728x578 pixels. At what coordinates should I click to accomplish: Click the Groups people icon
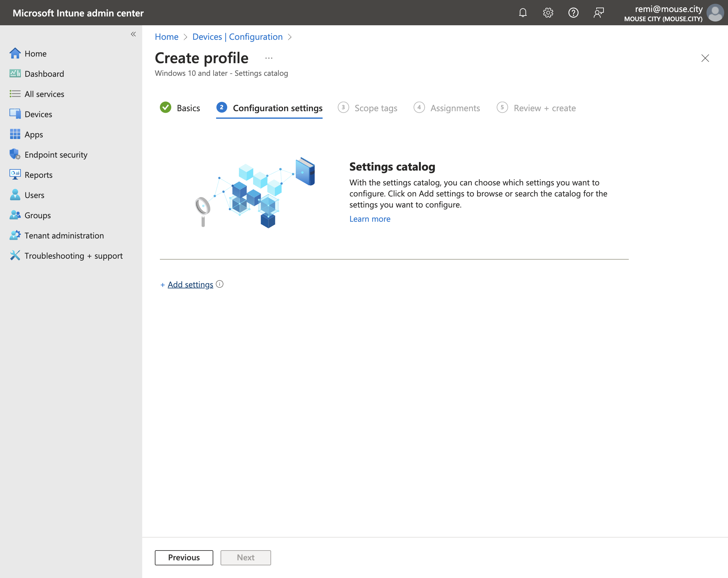click(15, 215)
